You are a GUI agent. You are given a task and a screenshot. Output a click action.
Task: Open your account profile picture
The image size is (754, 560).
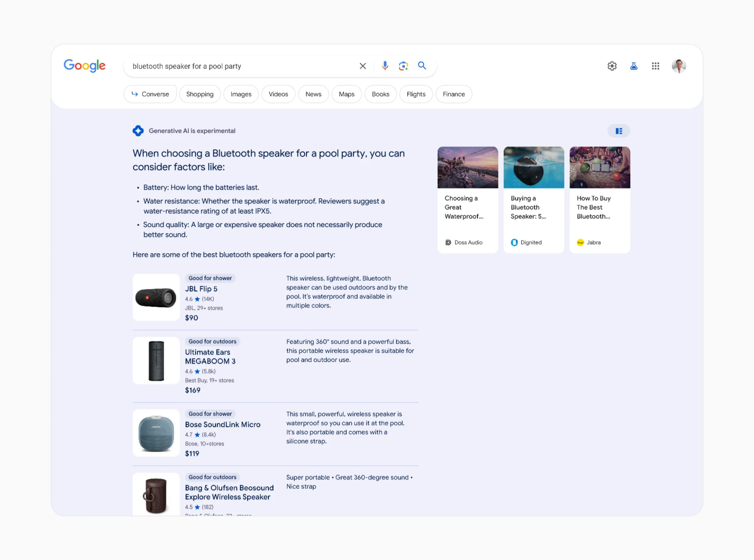679,66
